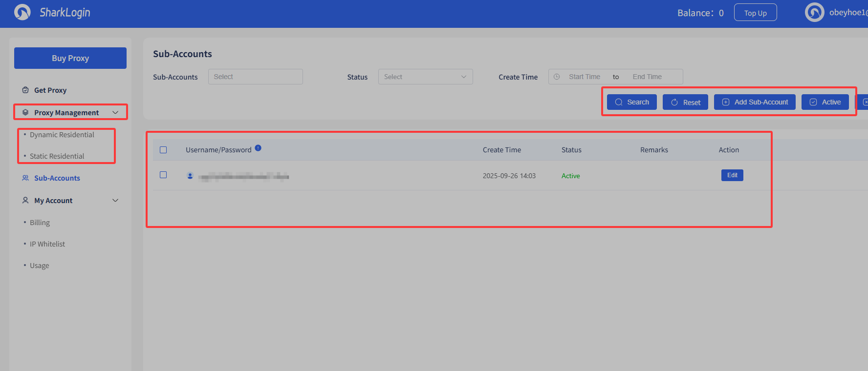Screen dimensions: 868x371
Task: Click the Sub-Accounts select input field
Action: [x=255, y=77]
